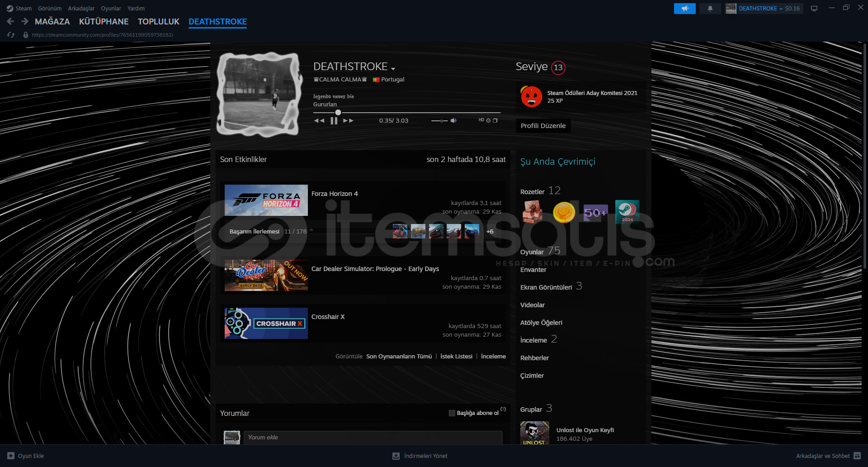868x467 pixels.
Task: Switch to the KÜTÜPHANE tab
Action: [104, 21]
